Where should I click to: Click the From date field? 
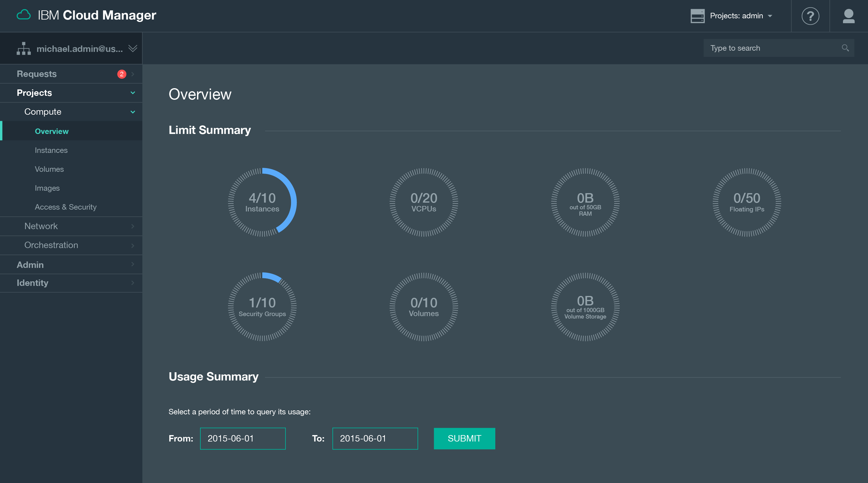(242, 438)
